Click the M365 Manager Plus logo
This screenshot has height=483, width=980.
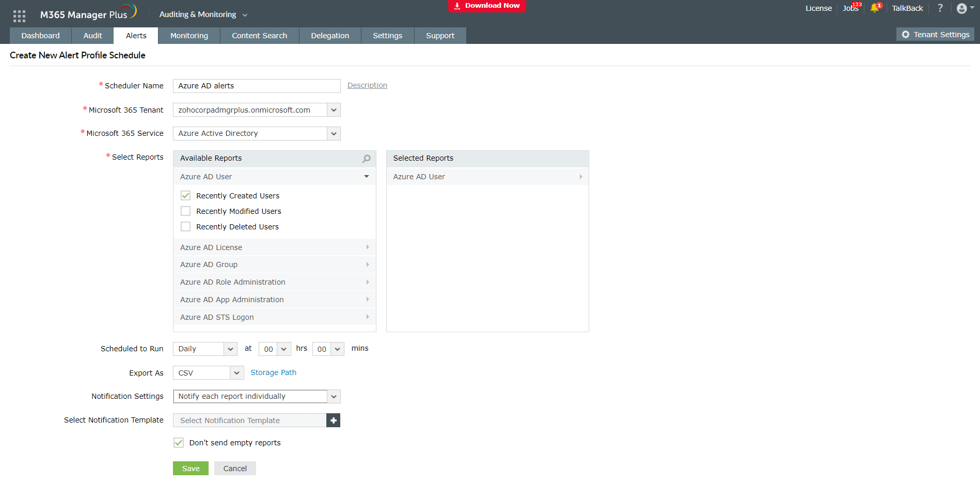88,12
